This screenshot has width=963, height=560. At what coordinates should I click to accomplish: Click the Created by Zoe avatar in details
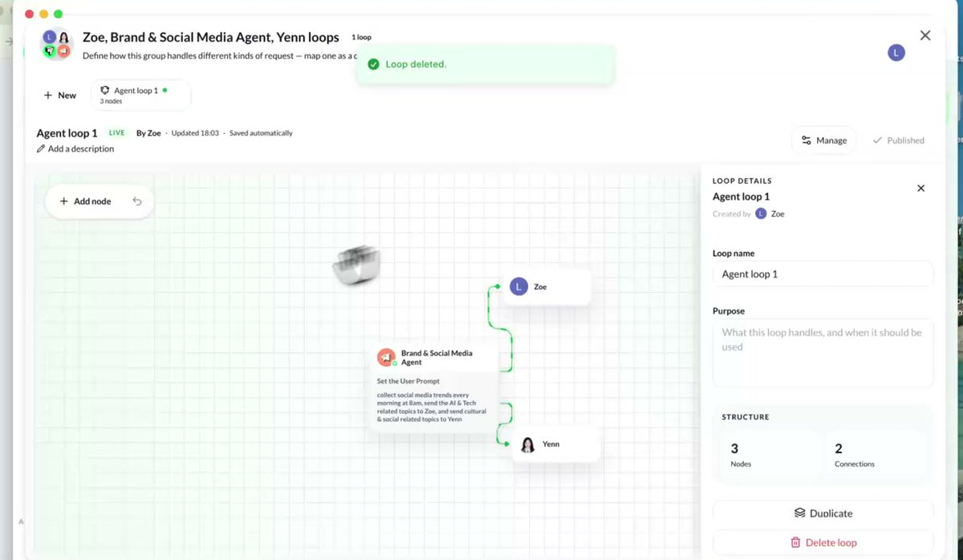click(761, 213)
